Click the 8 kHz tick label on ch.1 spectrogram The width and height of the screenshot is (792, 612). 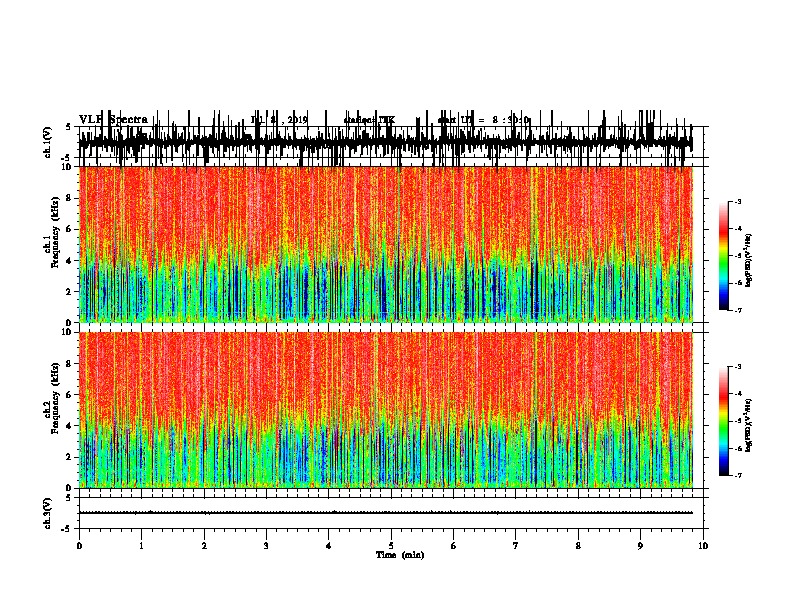point(69,198)
